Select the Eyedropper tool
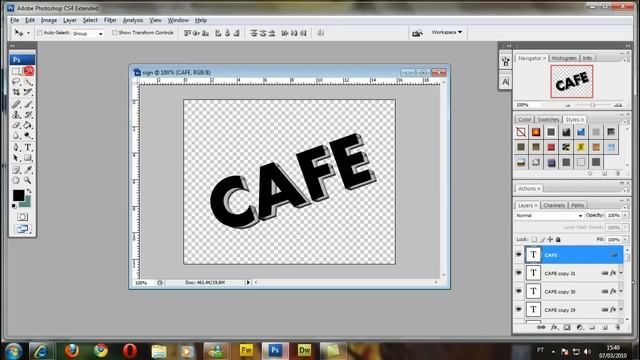The width and height of the screenshot is (640, 360). 28,169
